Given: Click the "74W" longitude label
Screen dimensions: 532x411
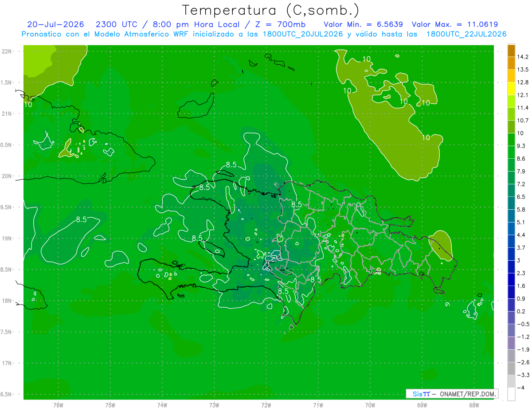Looking at the screenshot, I should (x=162, y=405).
